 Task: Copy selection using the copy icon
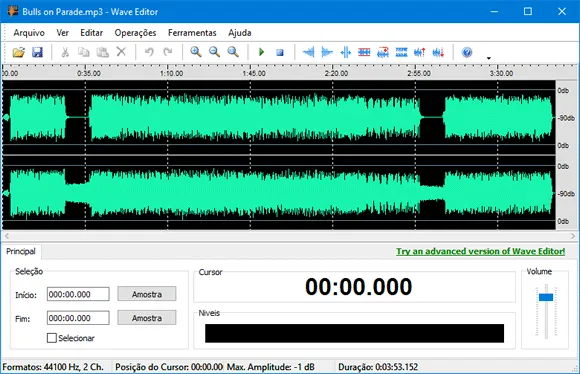(x=84, y=52)
